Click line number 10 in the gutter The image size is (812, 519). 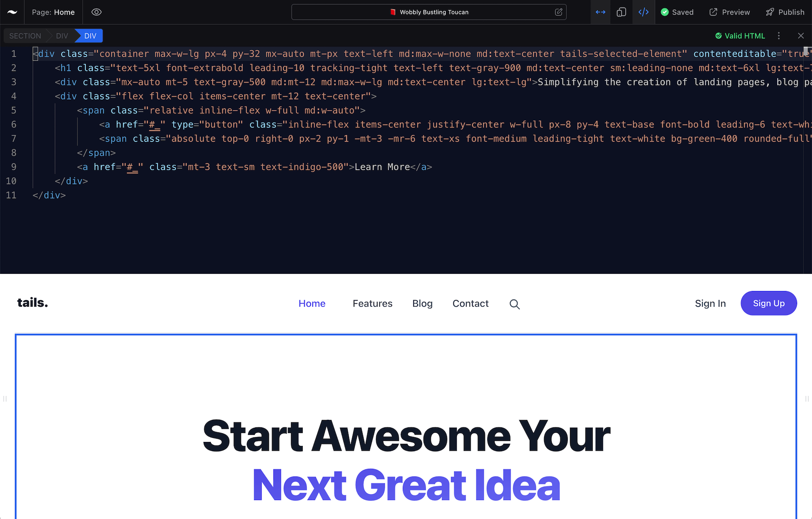pos(11,181)
